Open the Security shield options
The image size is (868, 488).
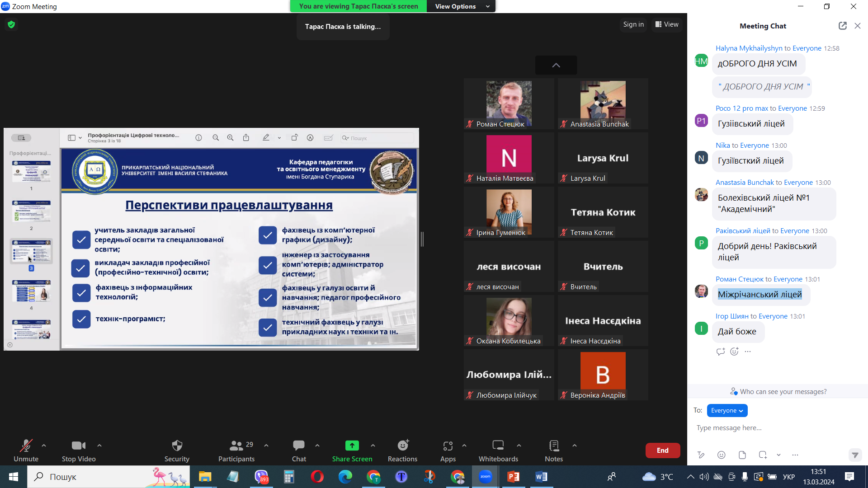pyautogui.click(x=177, y=450)
